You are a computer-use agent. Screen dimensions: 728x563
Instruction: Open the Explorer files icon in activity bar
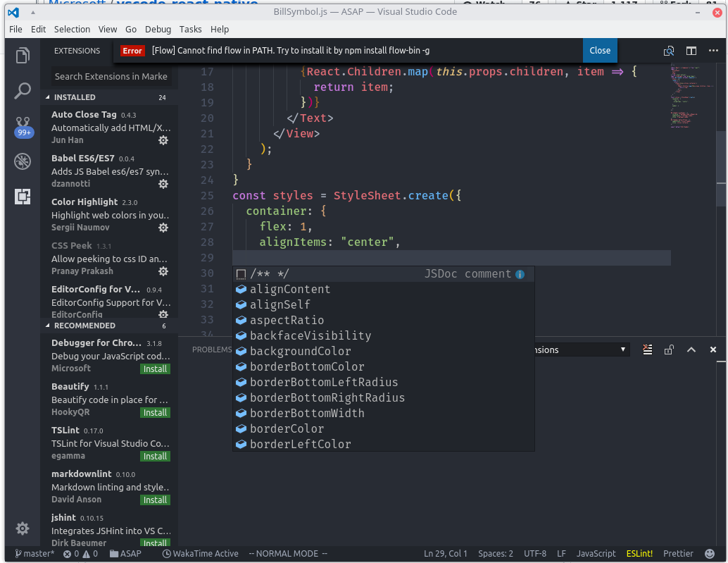coord(23,55)
